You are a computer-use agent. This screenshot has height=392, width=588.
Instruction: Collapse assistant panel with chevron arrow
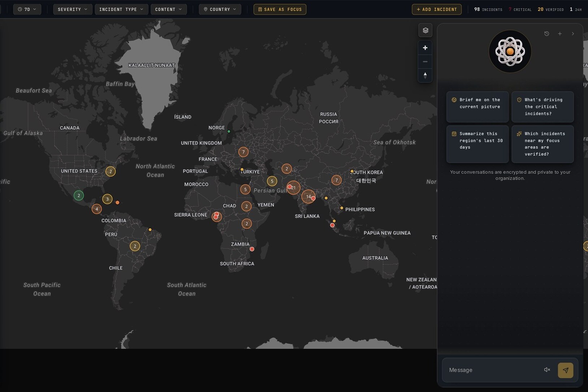click(573, 34)
